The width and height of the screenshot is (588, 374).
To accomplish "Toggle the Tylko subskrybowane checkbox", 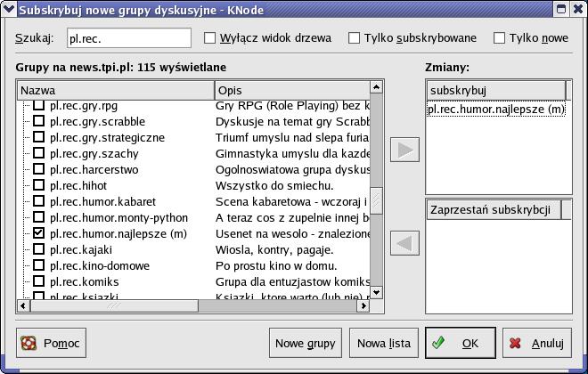I will click(354, 38).
